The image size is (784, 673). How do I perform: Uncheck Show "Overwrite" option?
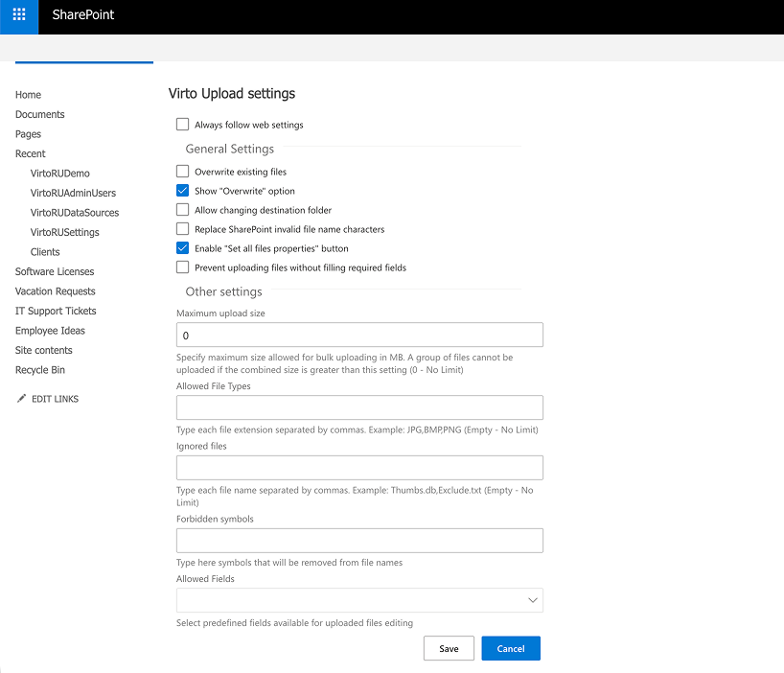182,191
